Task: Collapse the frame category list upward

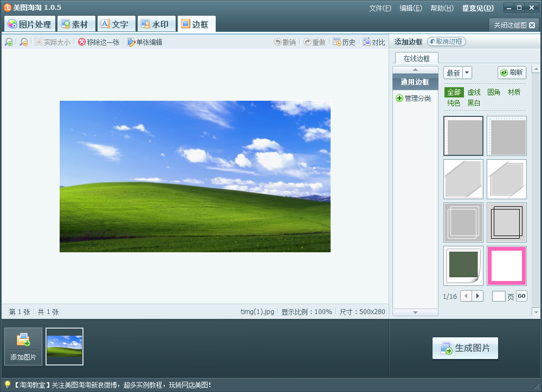Action: pyautogui.click(x=415, y=69)
